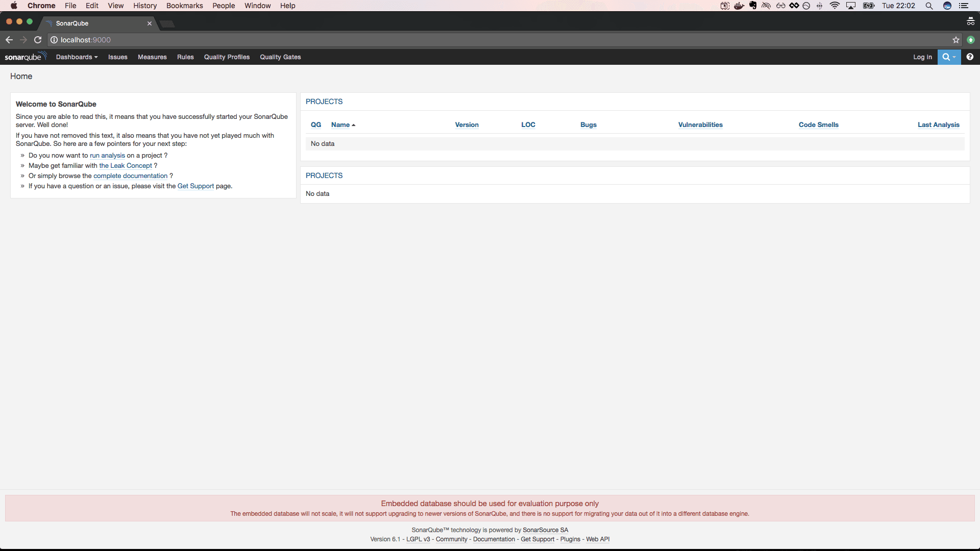Viewport: 980px width, 551px height.
Task: Open the People menu in menu bar
Action: coord(224,6)
